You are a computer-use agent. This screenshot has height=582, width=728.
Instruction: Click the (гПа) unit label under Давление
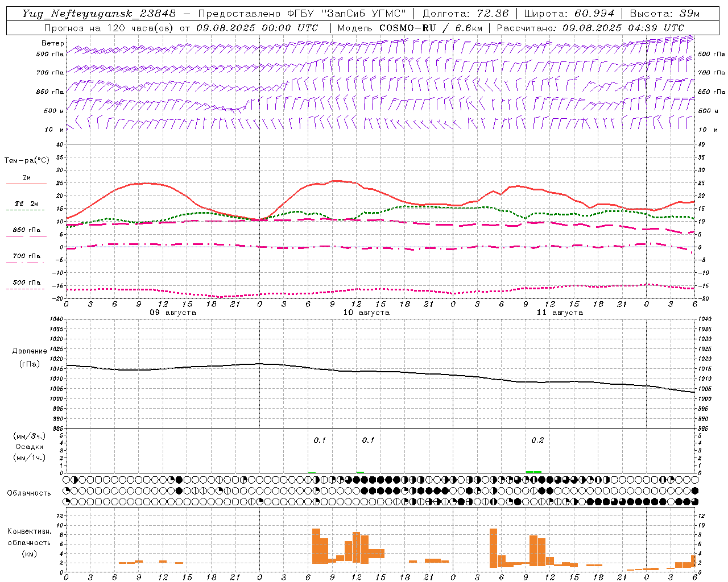tap(30, 364)
